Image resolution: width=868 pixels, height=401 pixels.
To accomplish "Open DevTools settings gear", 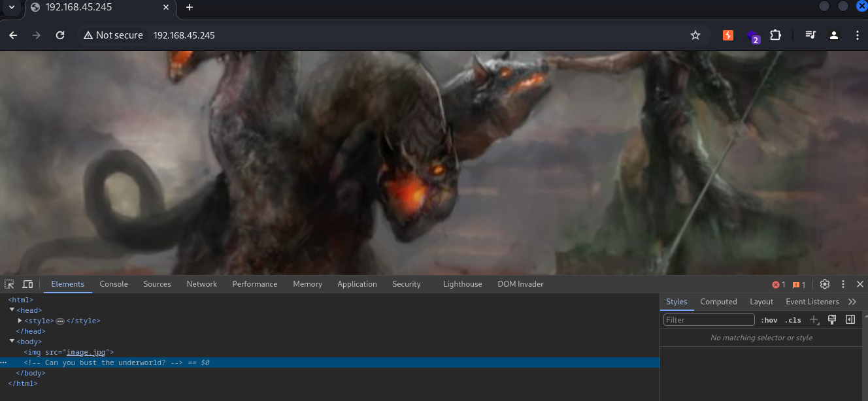I will (x=825, y=284).
